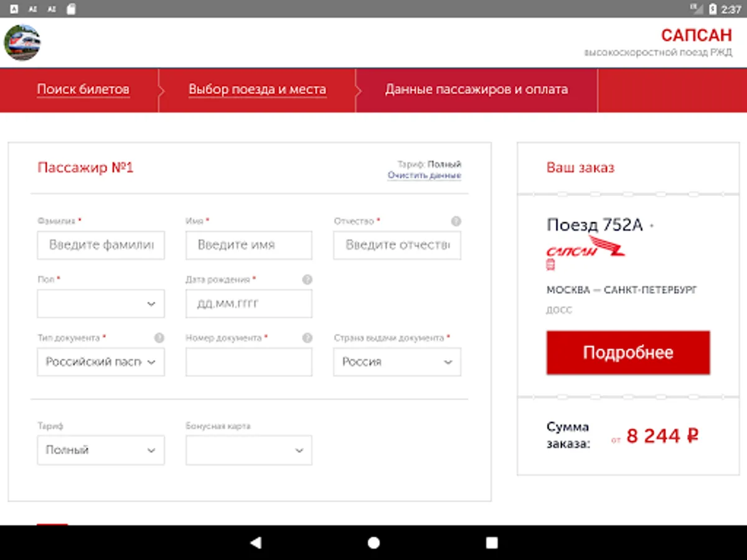
Task: Focus the Фамилия input field
Action: [x=101, y=245]
